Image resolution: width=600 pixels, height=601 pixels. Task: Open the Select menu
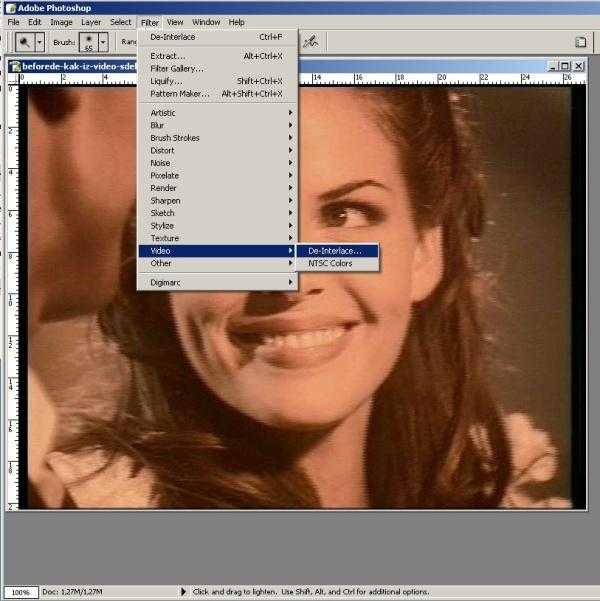121,22
